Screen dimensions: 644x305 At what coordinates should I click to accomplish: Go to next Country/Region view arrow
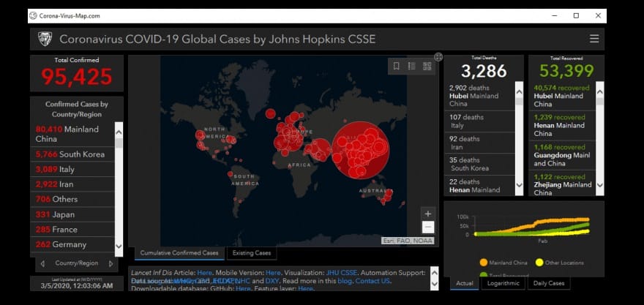(111, 263)
